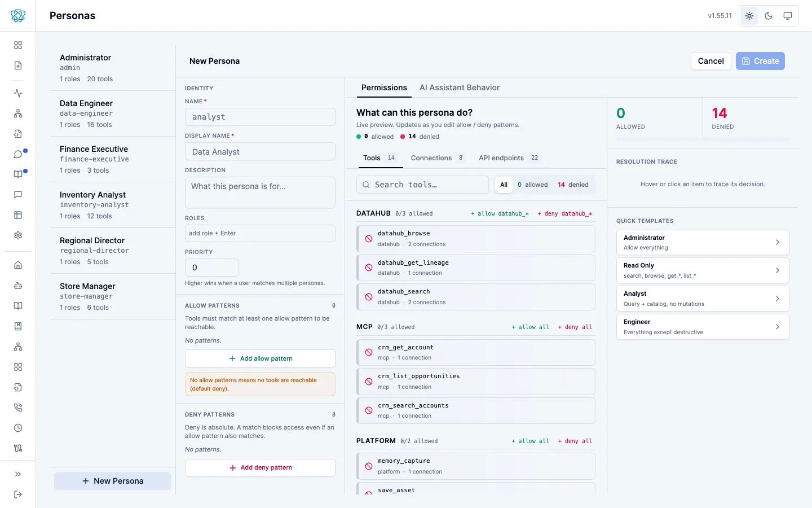Switch to AI Assistant Behavior tab
This screenshot has height=508, width=812.
460,87
